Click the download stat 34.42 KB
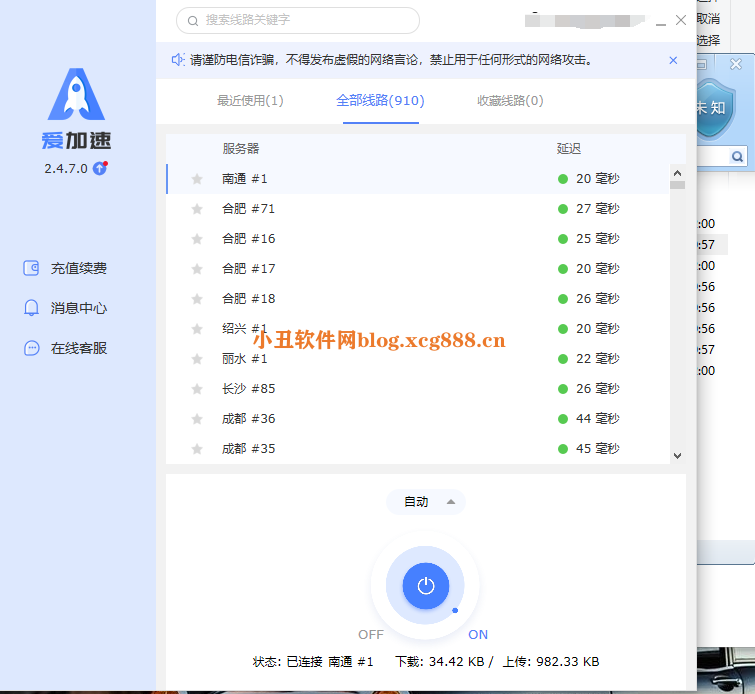Viewport: 755px width, 694px height. click(456, 662)
